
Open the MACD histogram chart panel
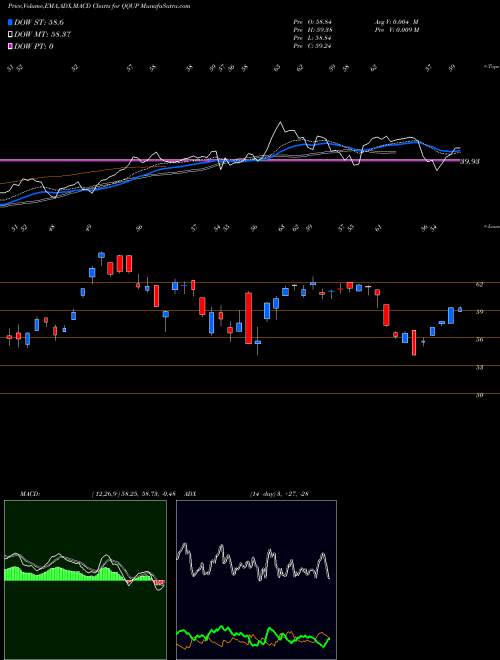[x=85, y=580]
